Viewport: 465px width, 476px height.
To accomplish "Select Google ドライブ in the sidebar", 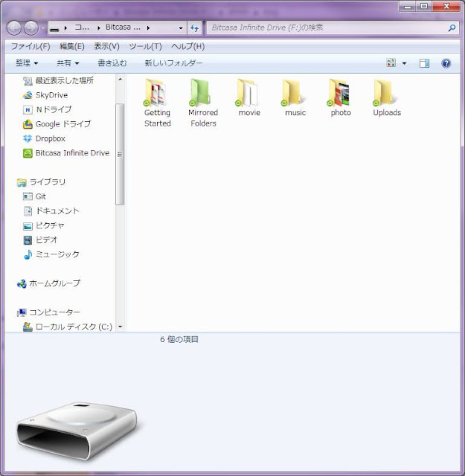I will click(x=57, y=124).
